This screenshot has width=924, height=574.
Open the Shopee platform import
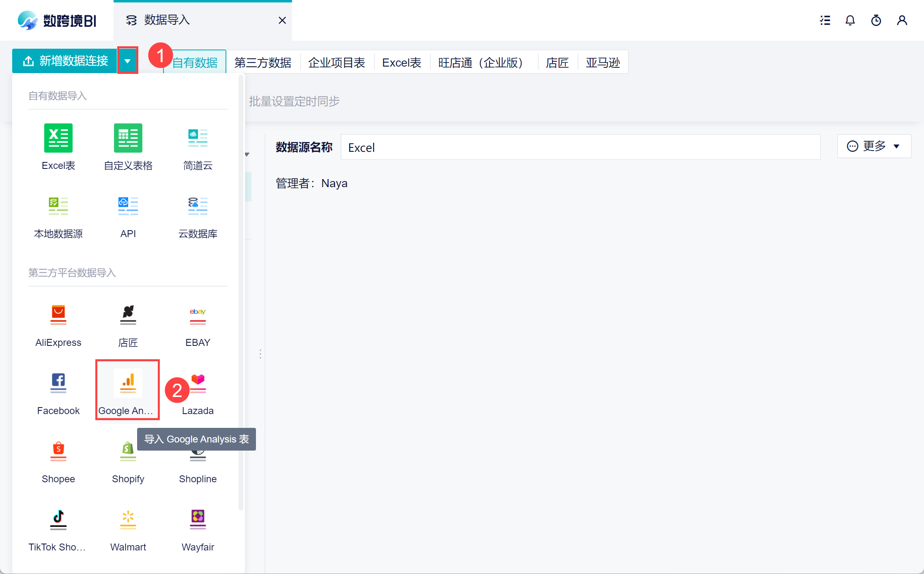tap(58, 451)
